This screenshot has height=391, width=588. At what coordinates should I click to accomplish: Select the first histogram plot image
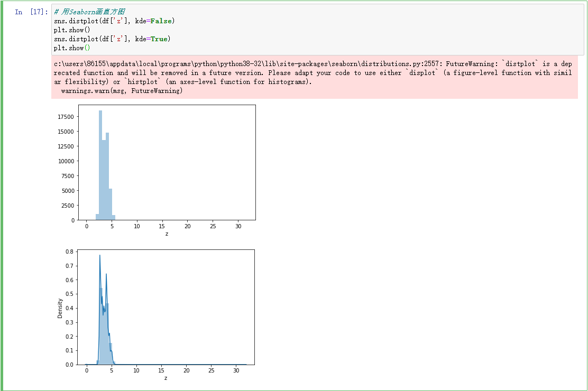point(157,171)
